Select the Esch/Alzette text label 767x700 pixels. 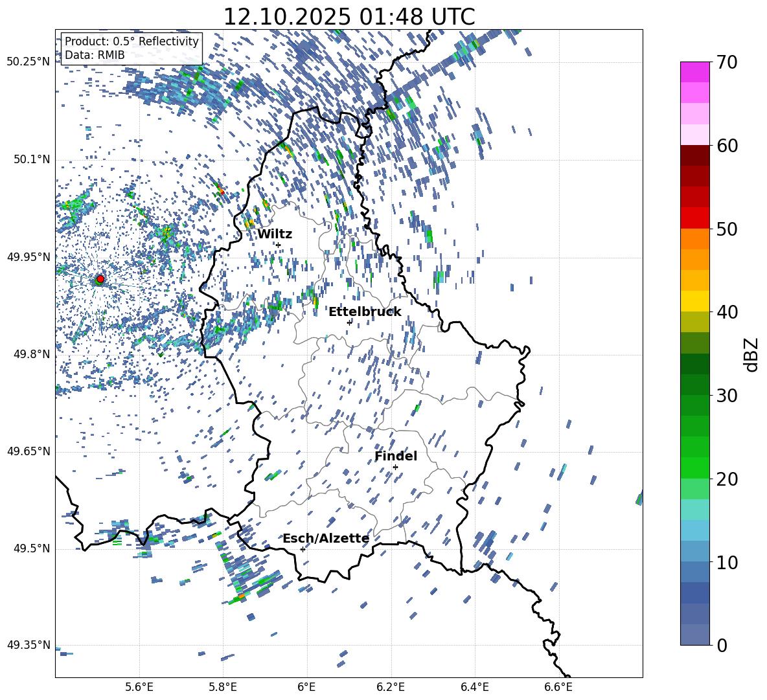click(325, 538)
